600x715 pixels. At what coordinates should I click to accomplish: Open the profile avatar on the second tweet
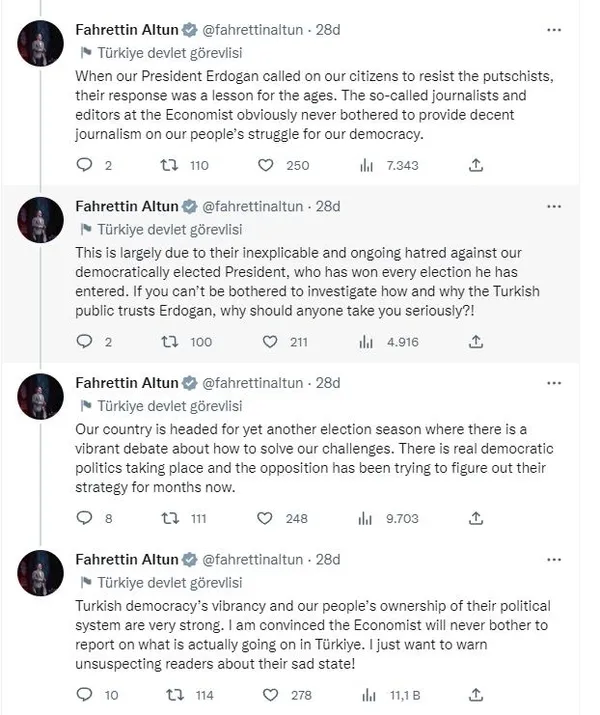[40, 221]
